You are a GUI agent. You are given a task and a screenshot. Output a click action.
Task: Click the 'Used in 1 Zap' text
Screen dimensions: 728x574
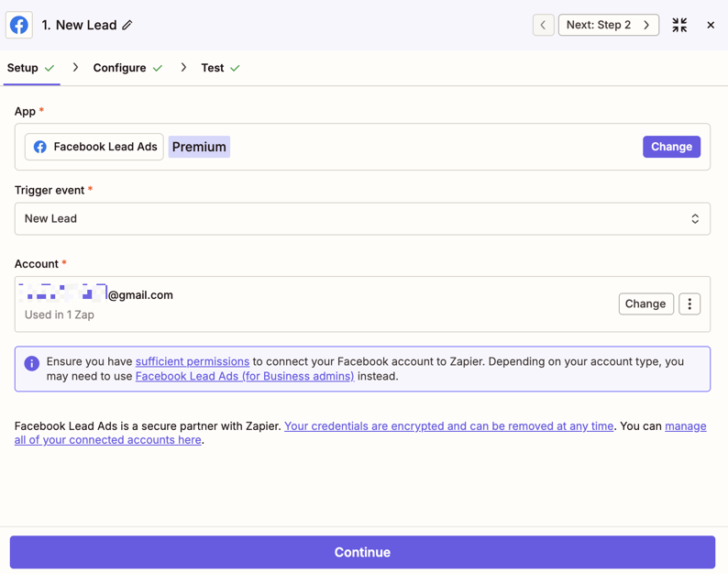click(x=60, y=315)
